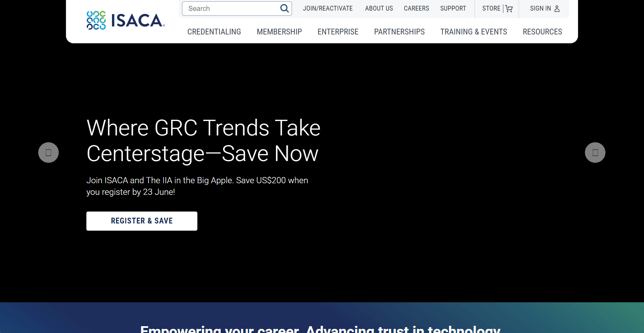Open the Enterprise menu
Image resolution: width=644 pixels, height=333 pixels.
[x=338, y=32]
